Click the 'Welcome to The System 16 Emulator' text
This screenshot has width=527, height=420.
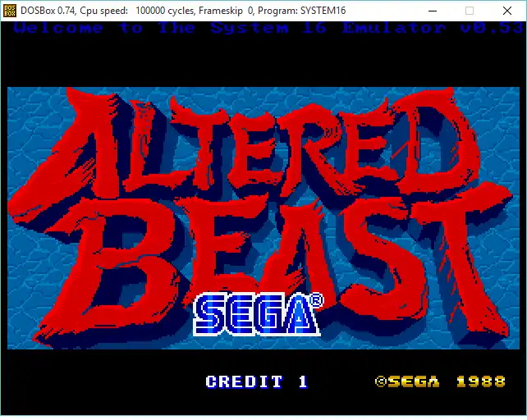(230, 28)
